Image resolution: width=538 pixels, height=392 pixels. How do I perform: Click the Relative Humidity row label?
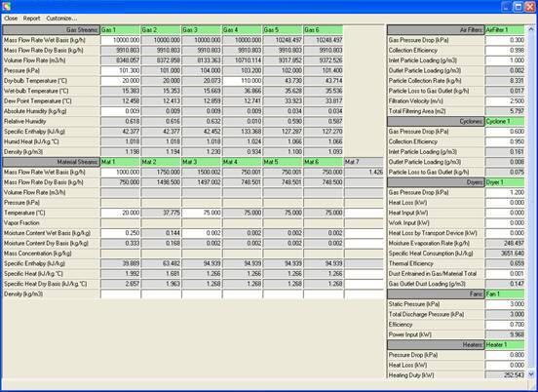(24, 122)
